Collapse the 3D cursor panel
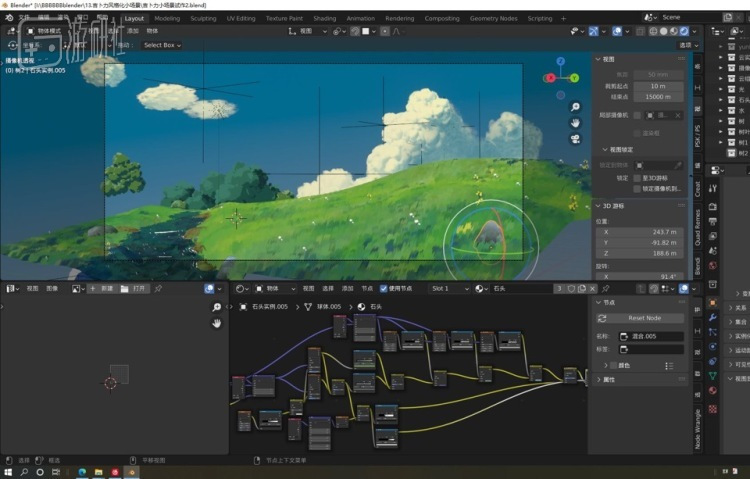Image resolution: width=750 pixels, height=479 pixels. pyautogui.click(x=598, y=206)
